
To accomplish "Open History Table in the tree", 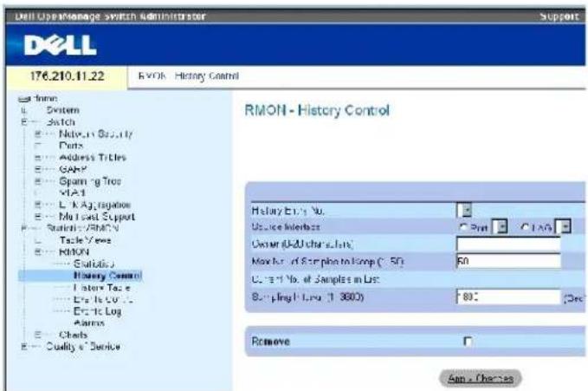I will coord(102,288).
